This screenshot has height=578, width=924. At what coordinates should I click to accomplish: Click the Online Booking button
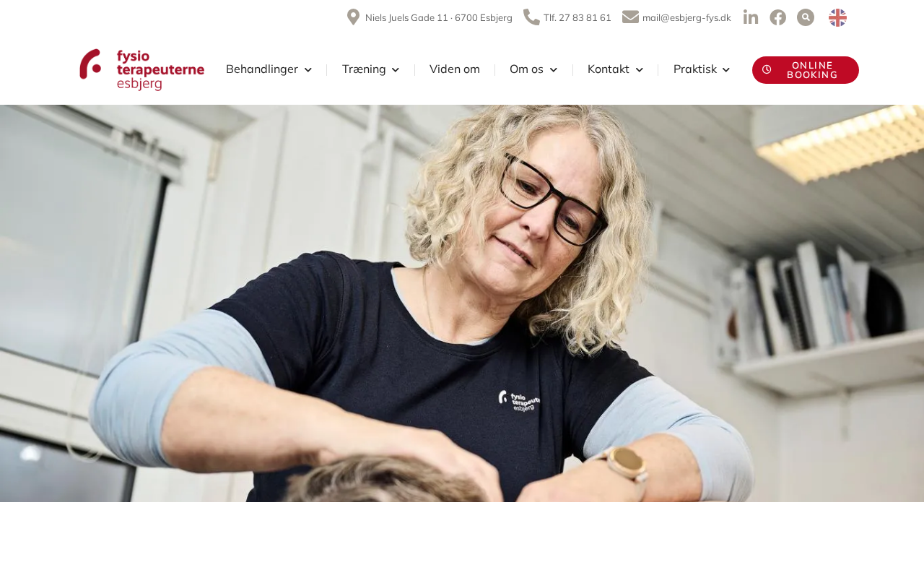pyautogui.click(x=806, y=70)
